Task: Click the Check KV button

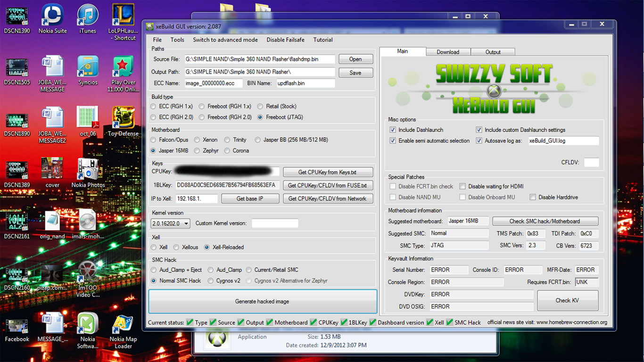Action: coord(568,300)
